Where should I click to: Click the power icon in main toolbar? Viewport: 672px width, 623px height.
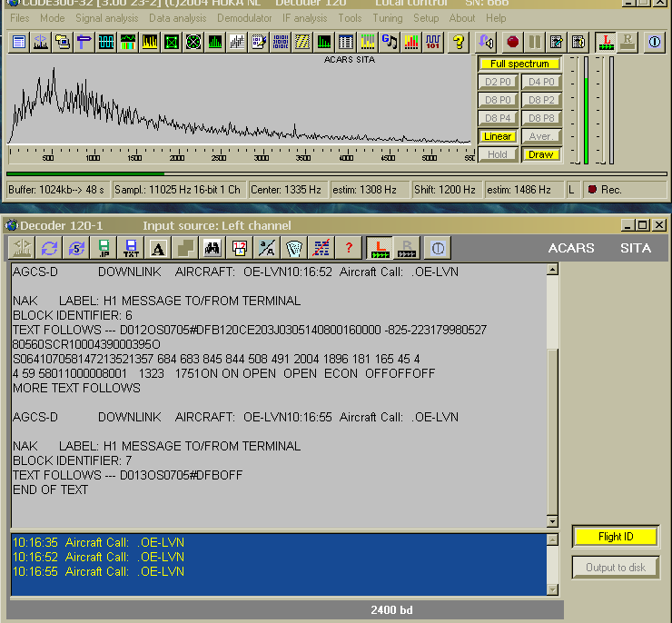coord(654,42)
